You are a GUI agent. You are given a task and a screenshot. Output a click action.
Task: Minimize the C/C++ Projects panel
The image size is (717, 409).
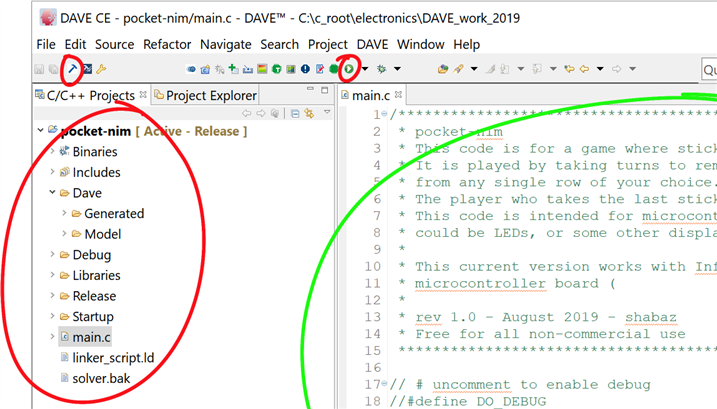click(310, 89)
